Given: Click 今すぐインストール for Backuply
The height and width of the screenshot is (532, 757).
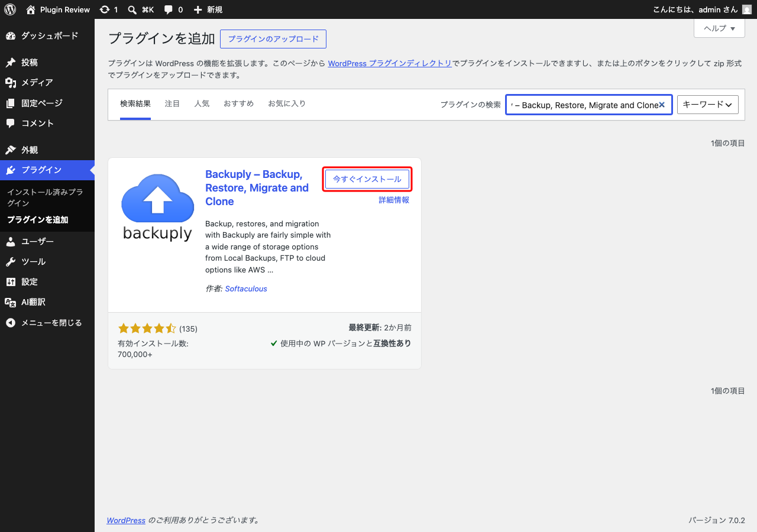Looking at the screenshot, I should (367, 179).
